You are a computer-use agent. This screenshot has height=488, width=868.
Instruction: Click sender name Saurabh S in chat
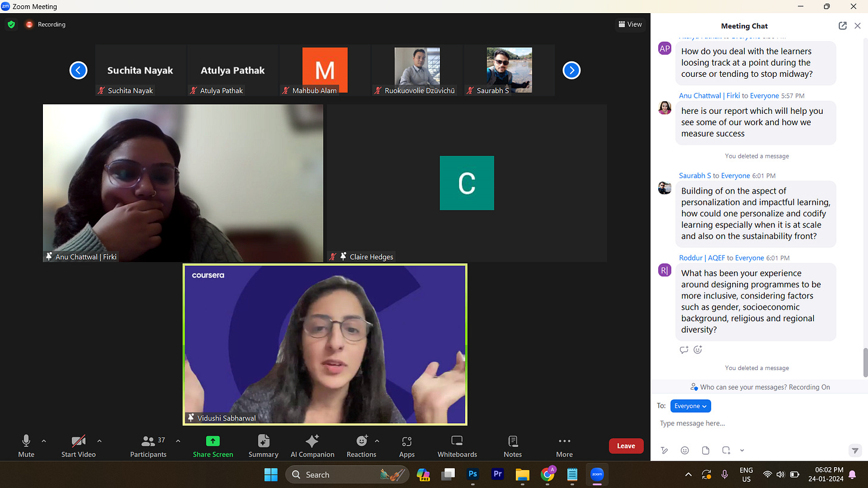pyautogui.click(x=695, y=176)
